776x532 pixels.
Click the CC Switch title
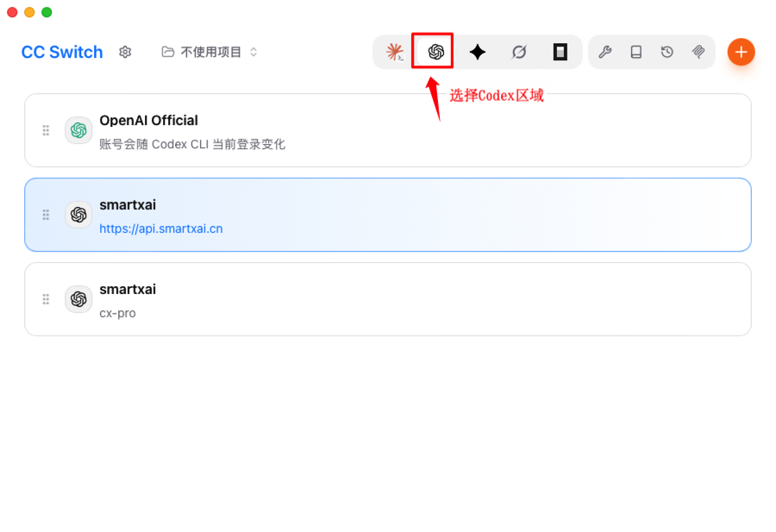[62, 52]
